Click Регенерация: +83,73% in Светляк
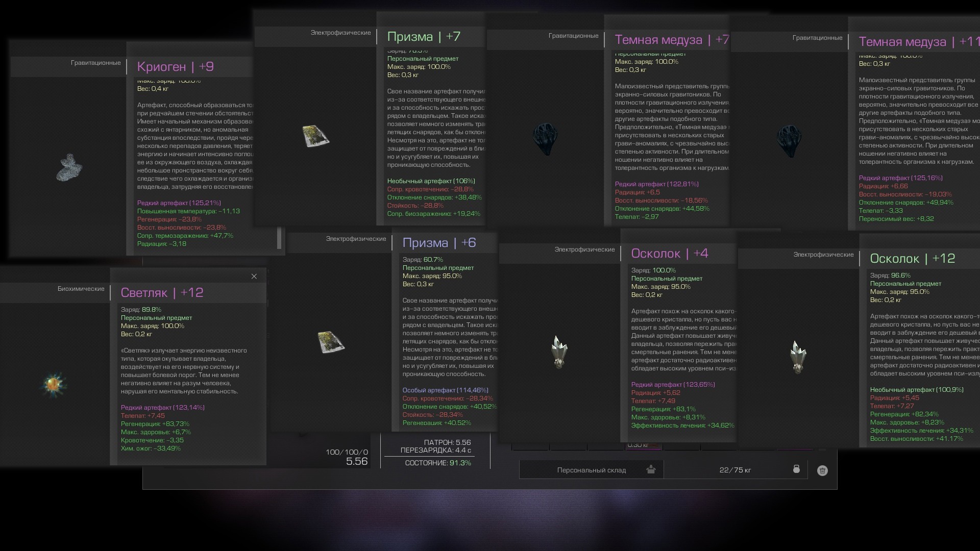Image resolution: width=980 pixels, height=551 pixels. tap(155, 424)
